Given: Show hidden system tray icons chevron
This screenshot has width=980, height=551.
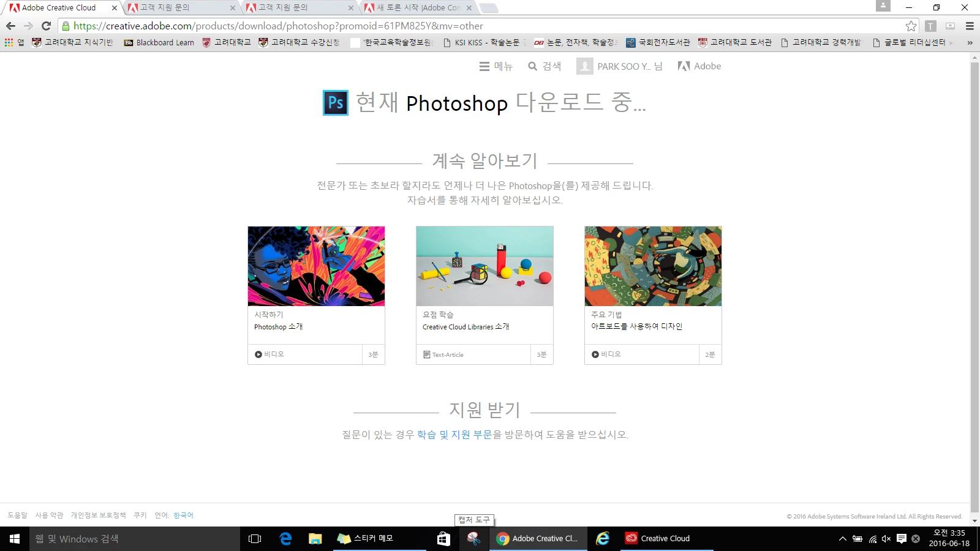Looking at the screenshot, I should coord(843,539).
